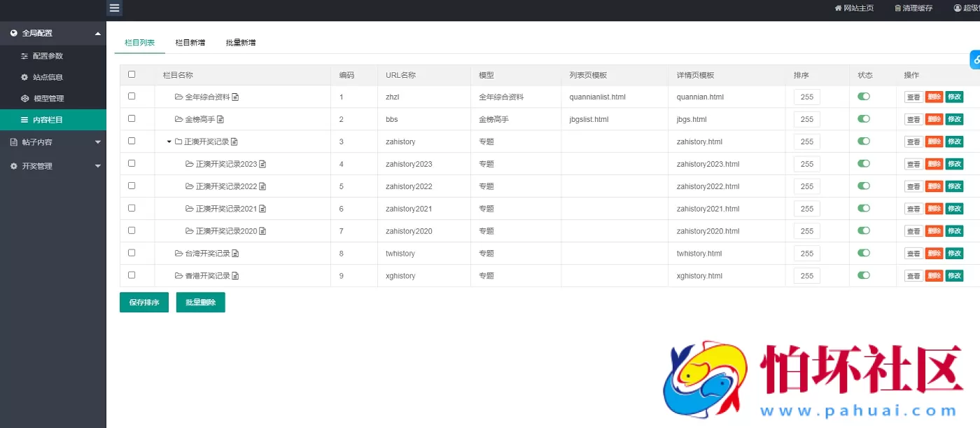Switch to the 批量新增 tab
The height and width of the screenshot is (428, 980).
[240, 43]
